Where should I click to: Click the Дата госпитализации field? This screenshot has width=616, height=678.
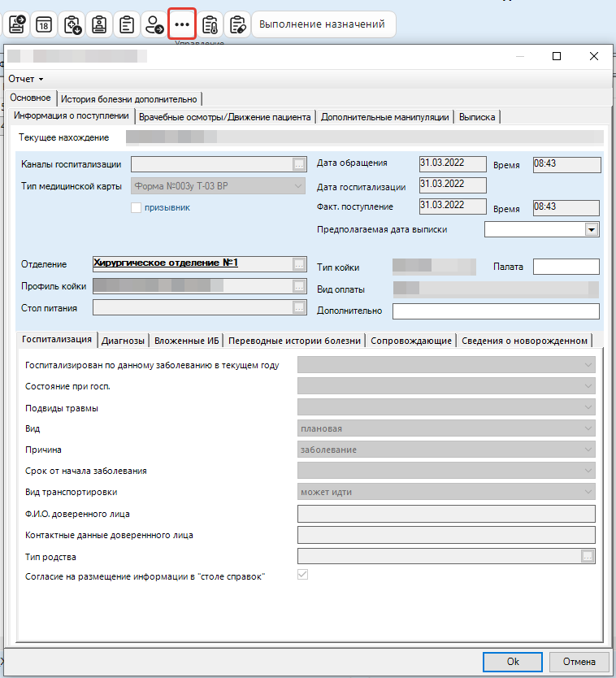pyautogui.click(x=453, y=185)
